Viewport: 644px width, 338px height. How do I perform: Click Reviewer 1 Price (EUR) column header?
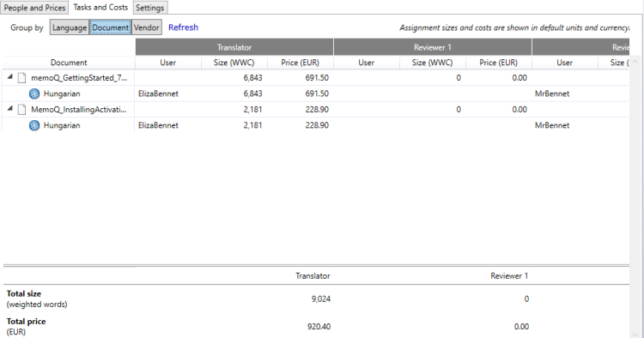499,63
